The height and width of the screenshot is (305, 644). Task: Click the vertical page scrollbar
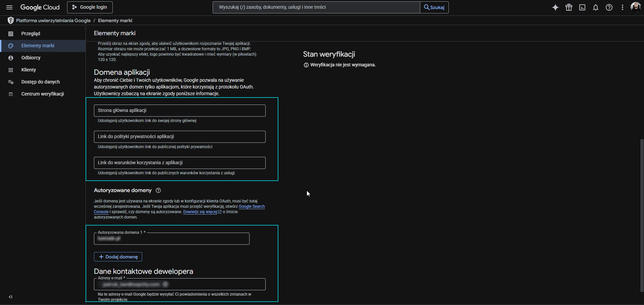pyautogui.click(x=642, y=215)
